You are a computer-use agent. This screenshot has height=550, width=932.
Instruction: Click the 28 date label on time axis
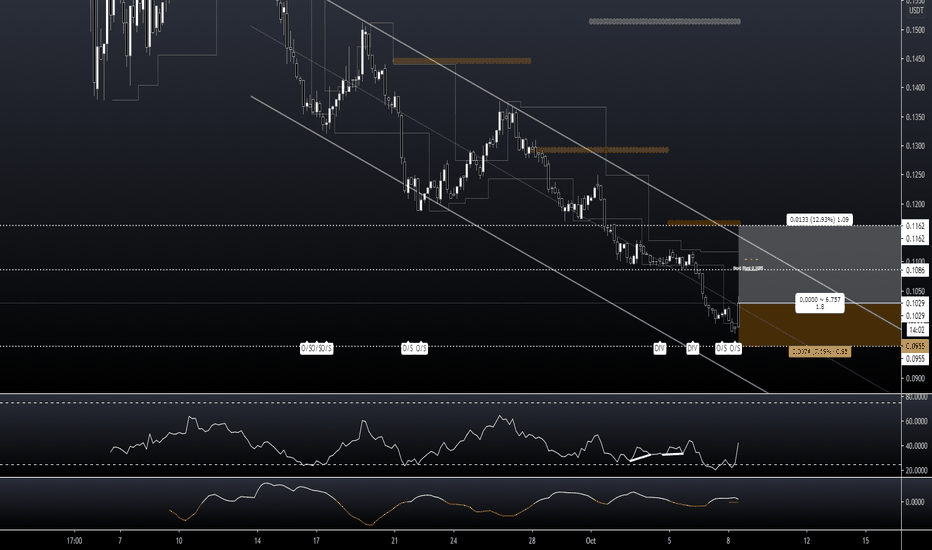pos(532,541)
